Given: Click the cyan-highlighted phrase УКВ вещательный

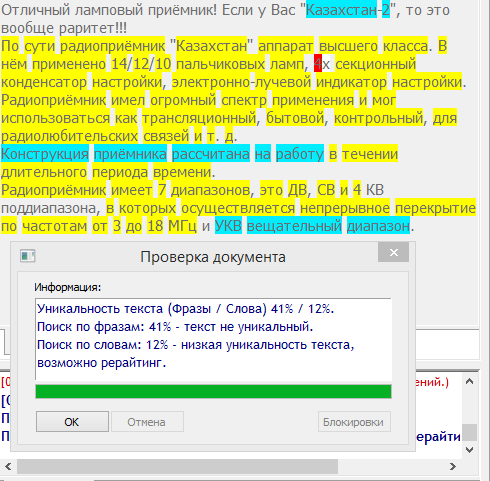Looking at the screenshot, I should [278, 226].
